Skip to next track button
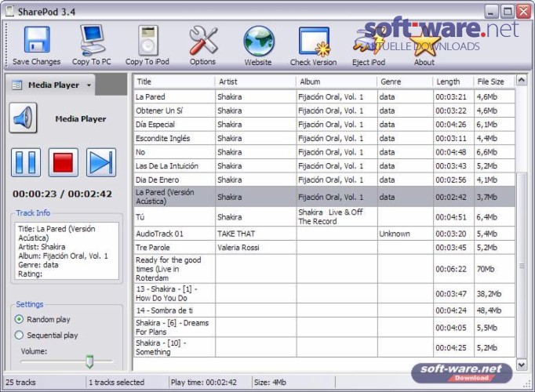The height and width of the screenshot is (392, 535). (101, 162)
